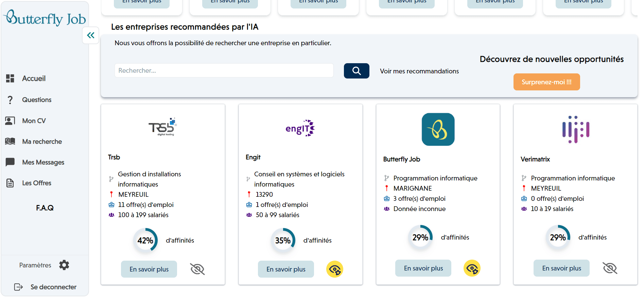Open Les Offres in the sidebar
Viewport: 644px width, 297px height.
click(x=37, y=183)
